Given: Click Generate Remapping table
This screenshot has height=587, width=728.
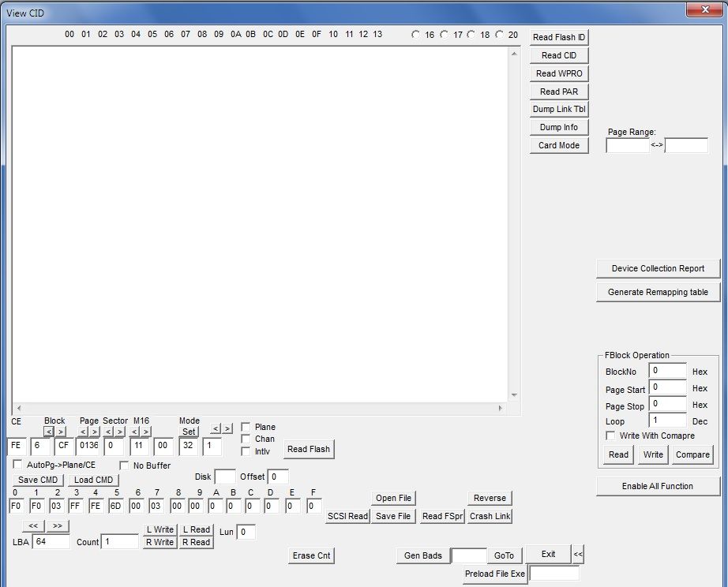Looking at the screenshot, I should (x=658, y=293).
